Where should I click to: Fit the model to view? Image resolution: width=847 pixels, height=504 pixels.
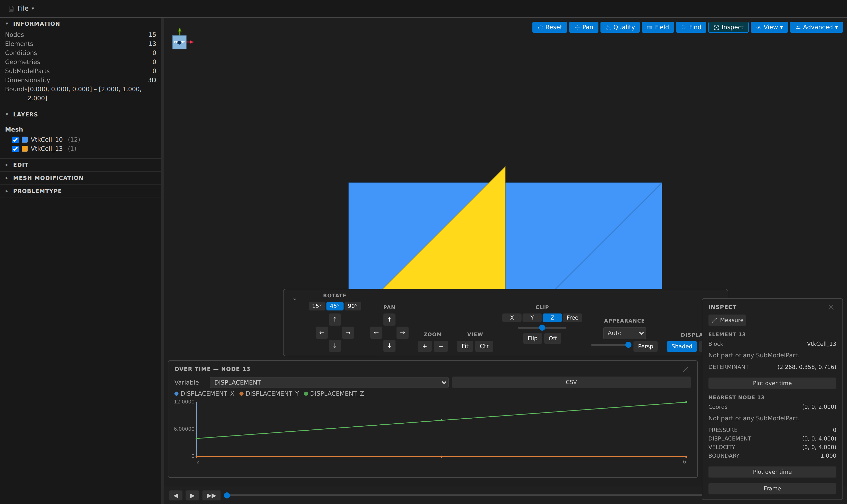(x=465, y=346)
